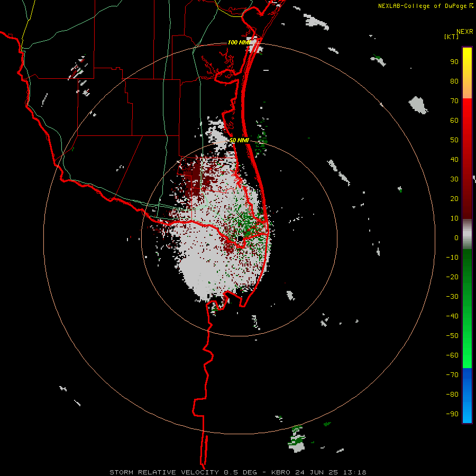Click the 30 value on velocity scale
This screenshot has height=476, width=476.
[x=454, y=179]
